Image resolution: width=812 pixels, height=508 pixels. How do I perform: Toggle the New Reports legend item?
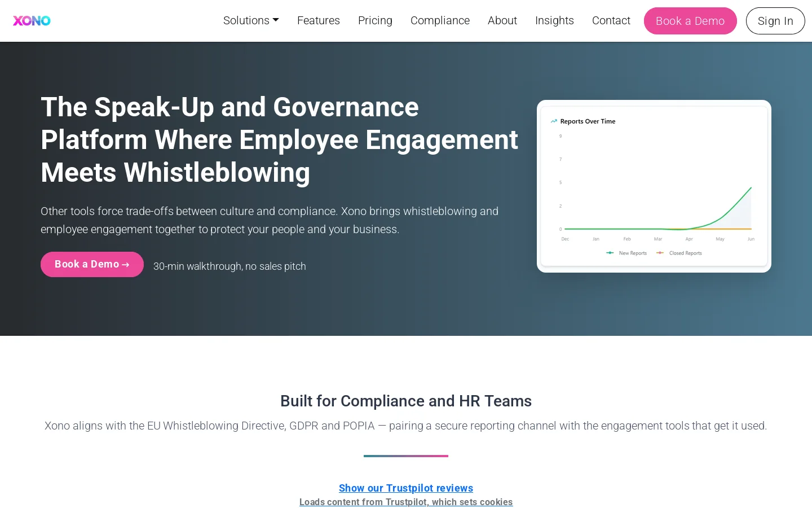pyautogui.click(x=626, y=253)
